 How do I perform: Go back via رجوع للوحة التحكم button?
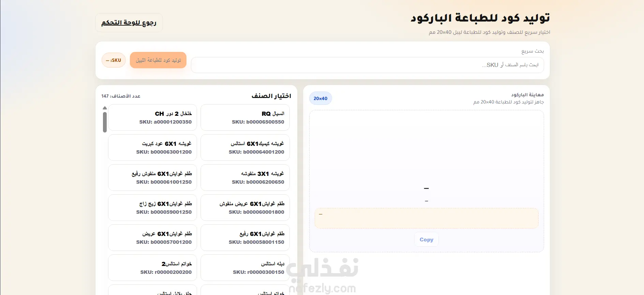tap(129, 23)
